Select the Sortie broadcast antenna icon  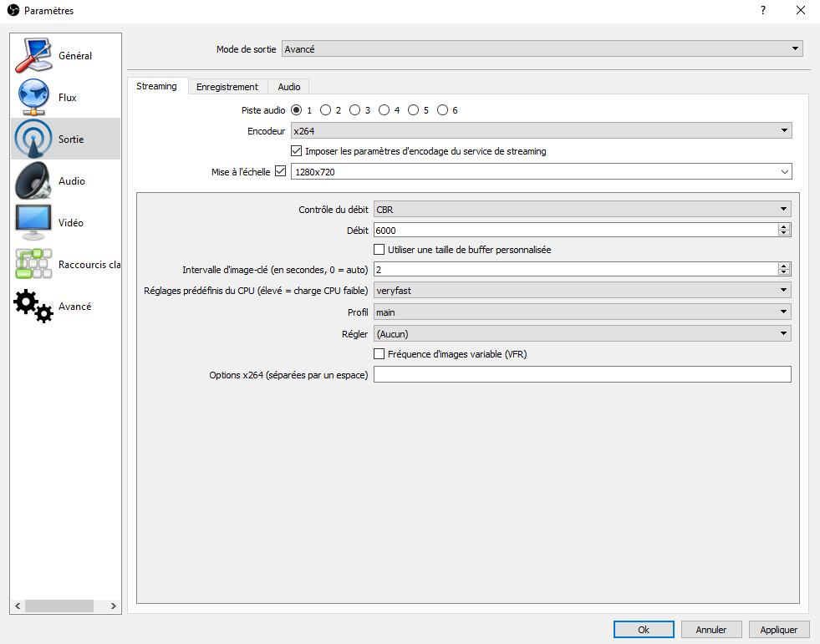[x=34, y=139]
